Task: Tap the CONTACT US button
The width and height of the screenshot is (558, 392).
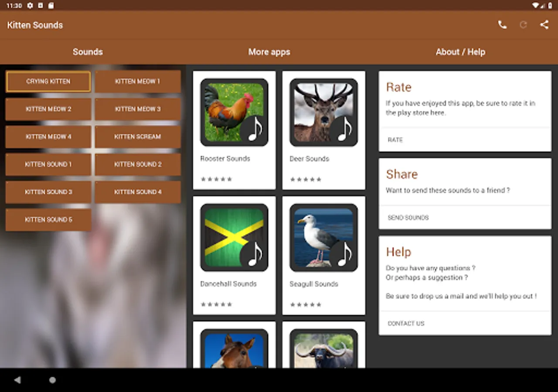Action: 406,323
